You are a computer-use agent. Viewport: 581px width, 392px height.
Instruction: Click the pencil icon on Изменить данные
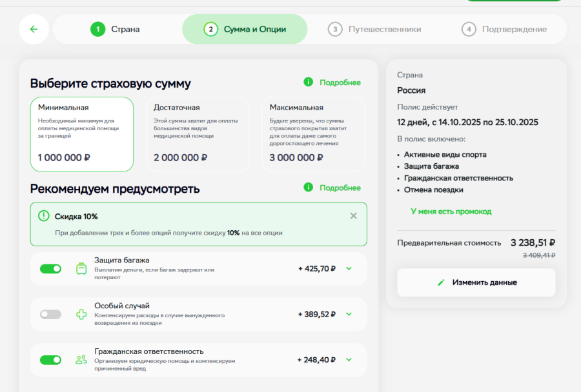[x=442, y=282]
